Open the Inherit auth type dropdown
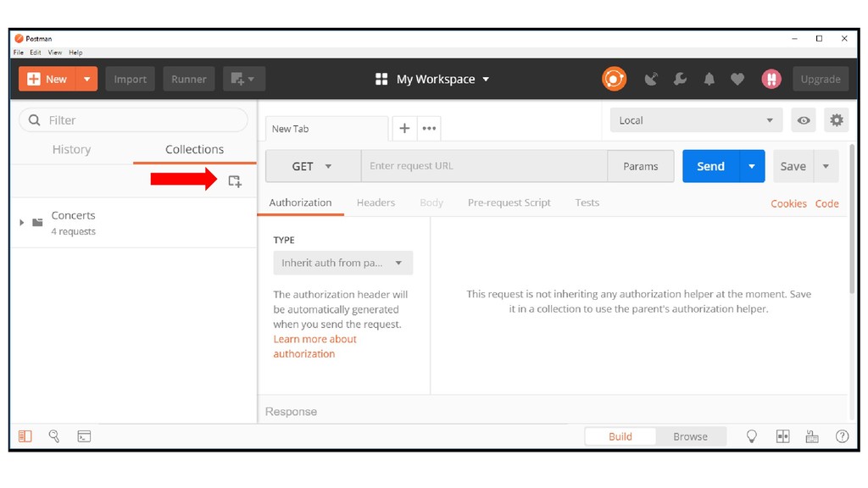 [x=342, y=263]
